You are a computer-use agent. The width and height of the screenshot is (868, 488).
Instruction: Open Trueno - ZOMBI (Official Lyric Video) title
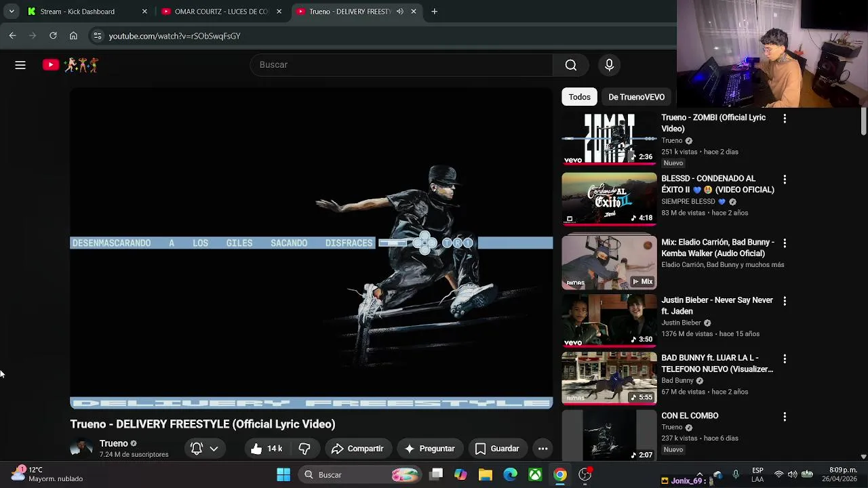click(713, 123)
